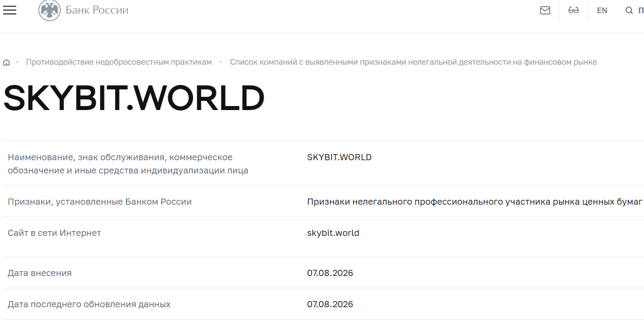This screenshot has width=644, height=320.
Task: Click the Признаки, установленные Банком России label
Action: click(100, 202)
